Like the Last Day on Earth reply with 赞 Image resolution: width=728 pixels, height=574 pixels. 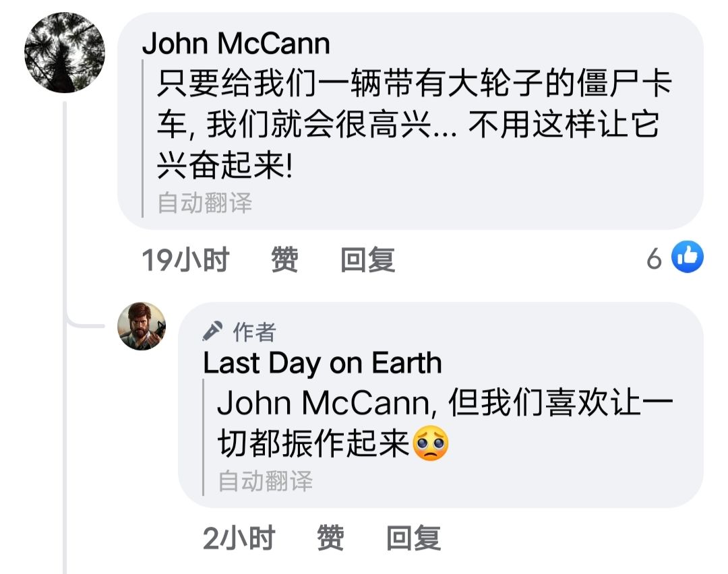click(x=330, y=538)
